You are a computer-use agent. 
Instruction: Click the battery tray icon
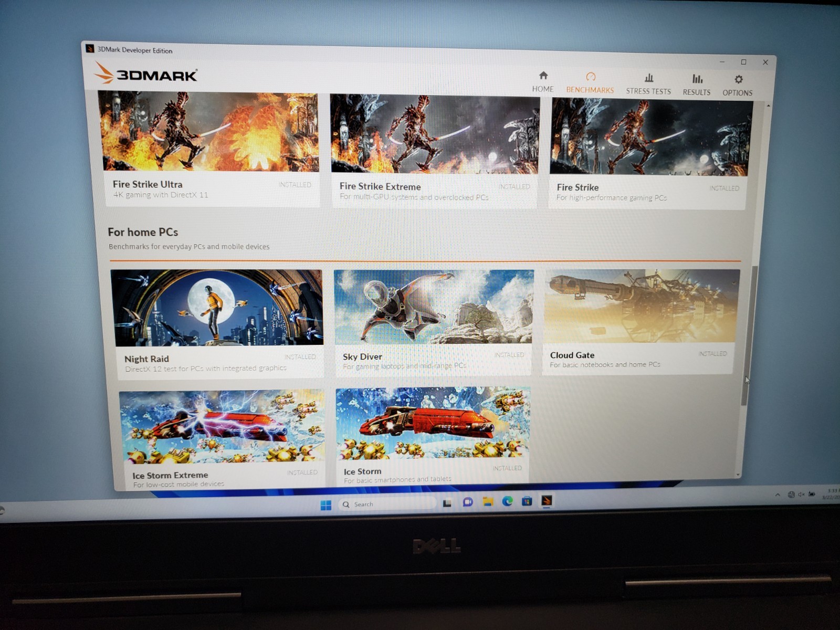[x=812, y=495]
